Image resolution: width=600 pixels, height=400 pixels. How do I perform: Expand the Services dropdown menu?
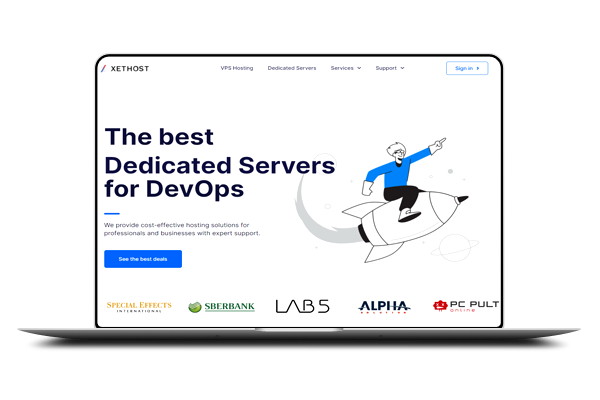click(345, 68)
